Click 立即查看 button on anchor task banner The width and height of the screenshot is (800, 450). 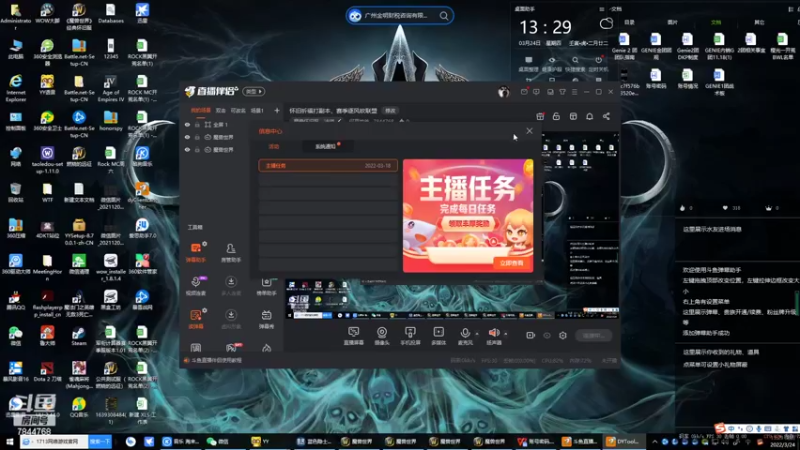click(511, 263)
